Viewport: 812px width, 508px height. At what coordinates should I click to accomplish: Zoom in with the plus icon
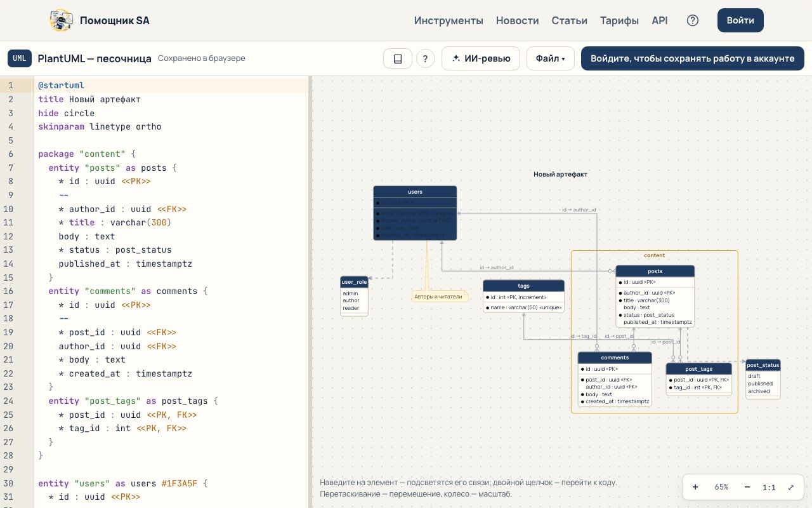pos(695,487)
